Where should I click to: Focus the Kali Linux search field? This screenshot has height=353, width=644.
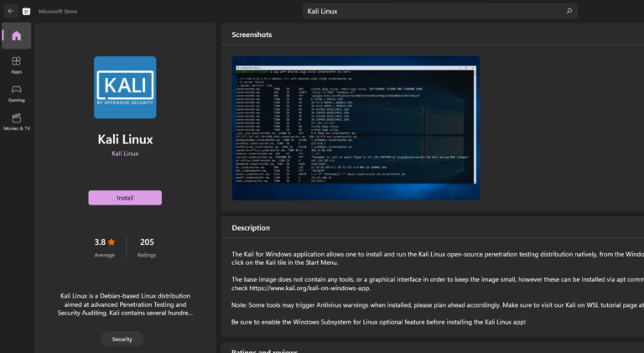coord(440,11)
